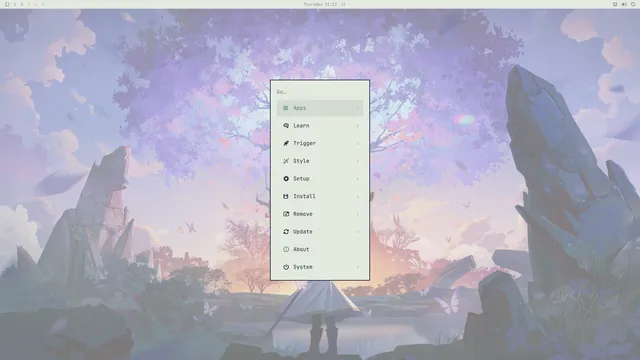Switch to workspace 2 in the top bar

coord(22,4)
